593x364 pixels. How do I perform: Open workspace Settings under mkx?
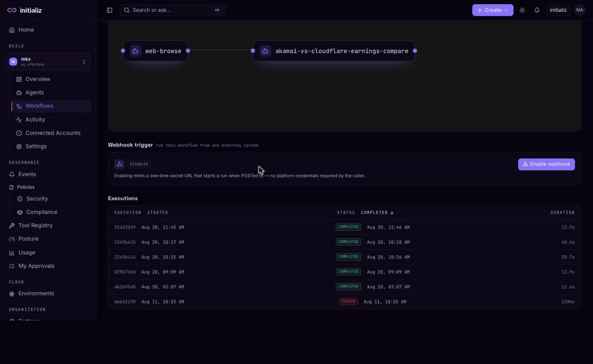click(51, 146)
